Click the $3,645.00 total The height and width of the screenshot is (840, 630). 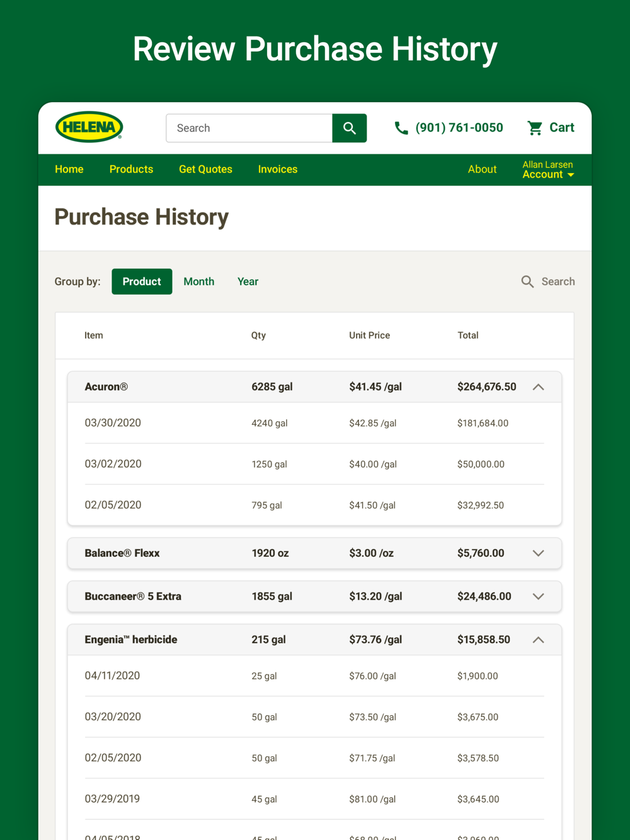tap(478, 799)
